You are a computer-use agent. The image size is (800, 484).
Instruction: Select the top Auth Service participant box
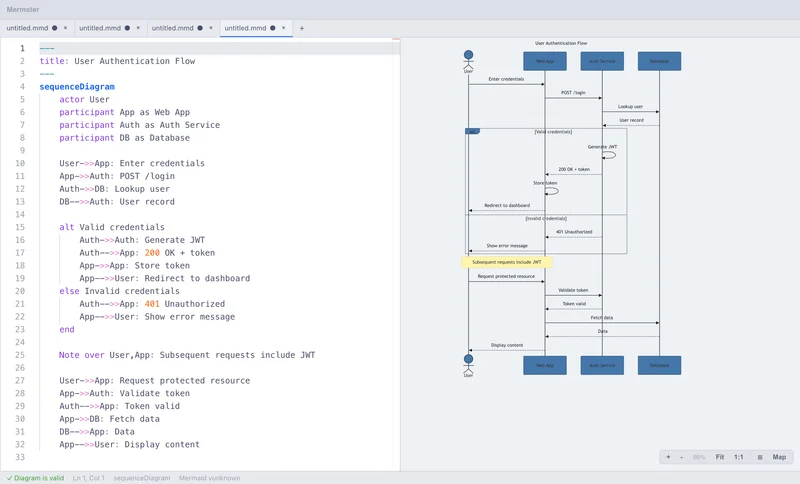point(602,61)
